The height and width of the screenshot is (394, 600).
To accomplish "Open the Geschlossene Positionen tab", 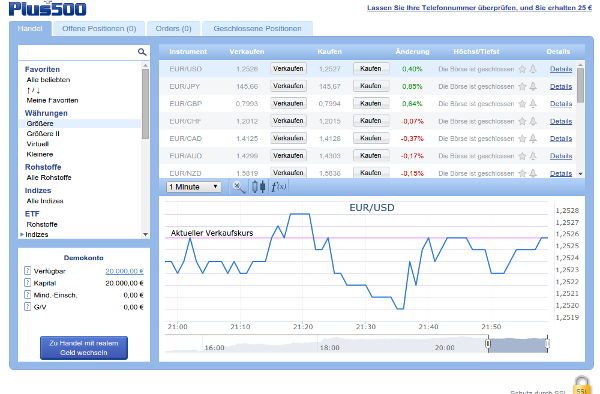I will 258,29.
